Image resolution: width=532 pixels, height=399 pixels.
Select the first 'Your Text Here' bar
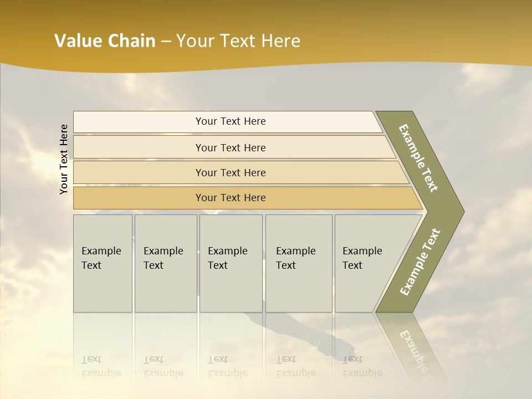pyautogui.click(x=231, y=121)
